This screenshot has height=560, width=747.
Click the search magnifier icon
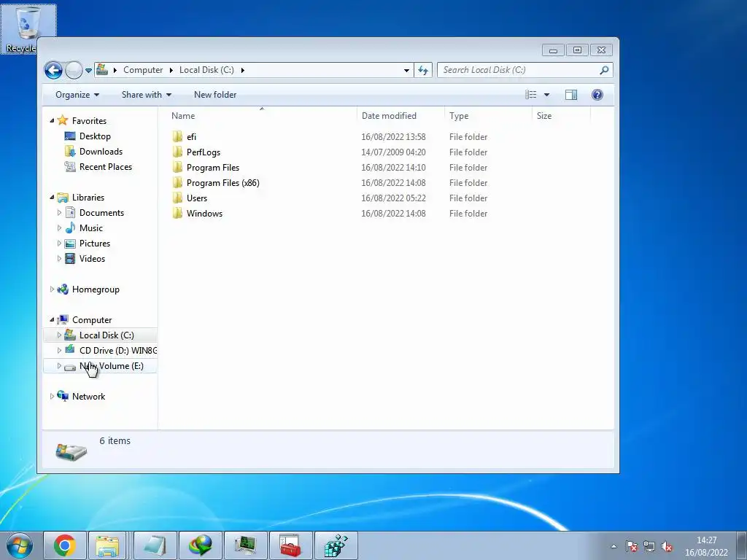604,70
